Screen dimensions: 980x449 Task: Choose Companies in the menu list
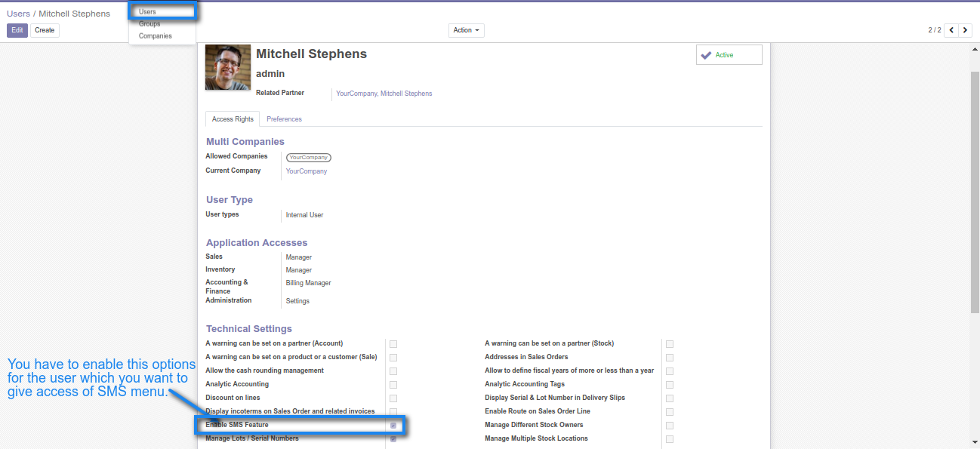click(155, 36)
